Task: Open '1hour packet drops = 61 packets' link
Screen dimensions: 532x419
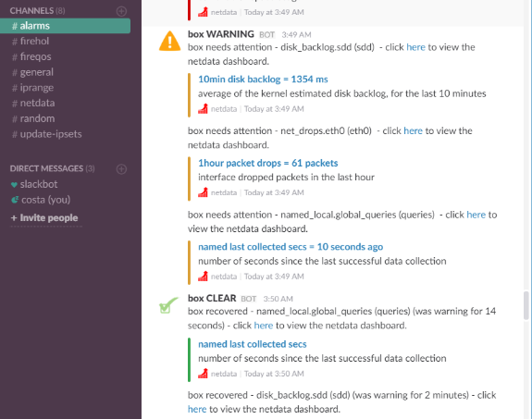Action: [x=268, y=163]
